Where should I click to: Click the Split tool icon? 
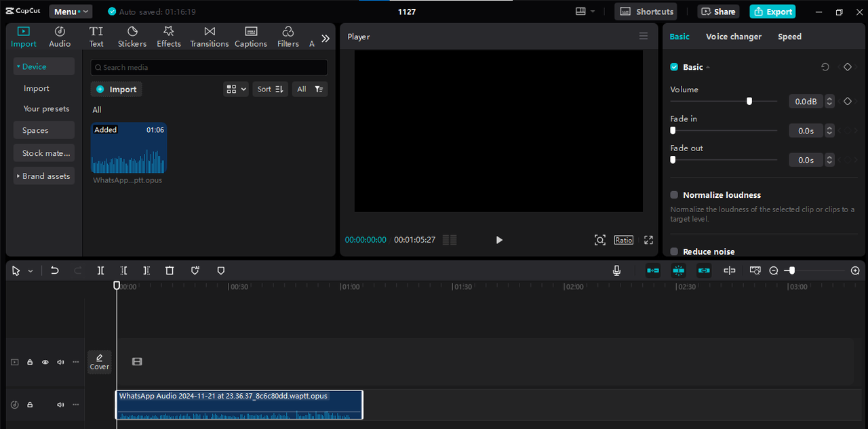(100, 270)
